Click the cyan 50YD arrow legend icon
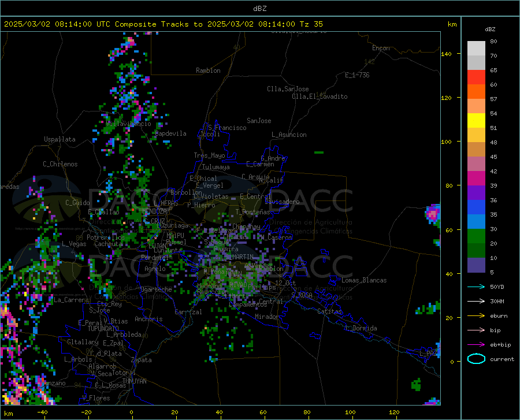Viewport: 520px width, 420px height. point(476,287)
